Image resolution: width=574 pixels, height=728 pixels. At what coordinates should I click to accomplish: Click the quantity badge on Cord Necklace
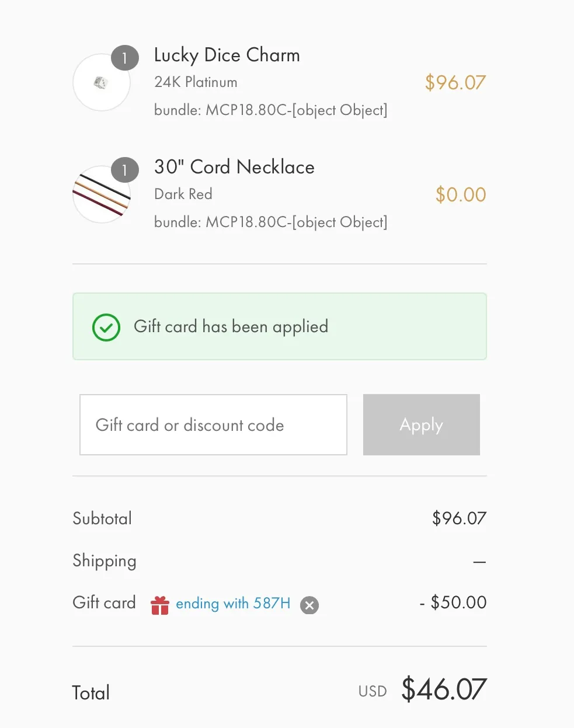[x=124, y=170]
